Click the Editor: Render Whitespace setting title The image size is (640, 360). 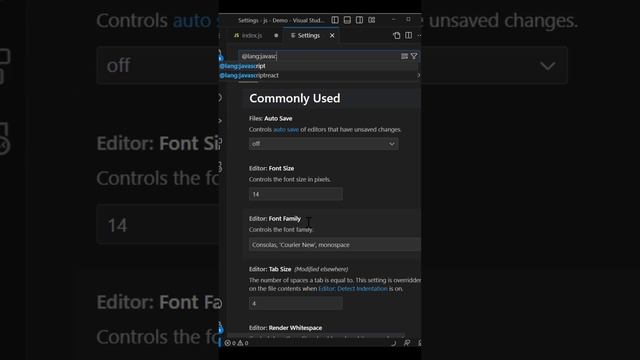pos(285,328)
